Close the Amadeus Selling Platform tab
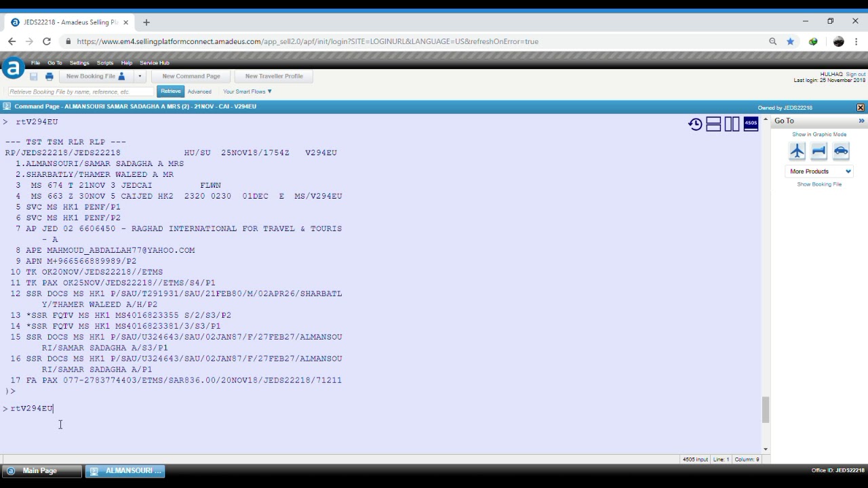Viewport: 868px width, 488px height. click(125, 22)
